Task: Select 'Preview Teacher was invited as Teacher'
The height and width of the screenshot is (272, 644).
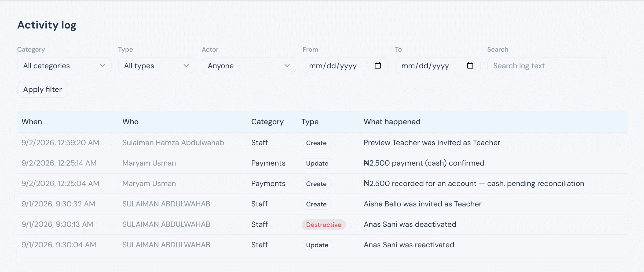Action: click(432, 142)
